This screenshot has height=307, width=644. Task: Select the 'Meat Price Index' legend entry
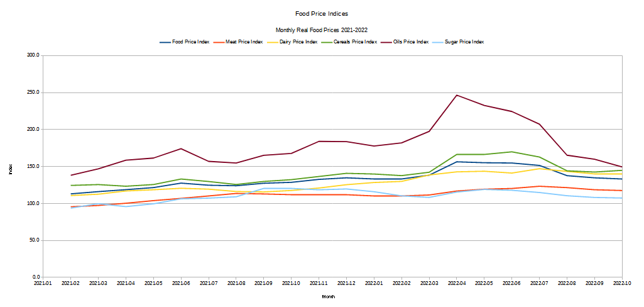(x=239, y=42)
